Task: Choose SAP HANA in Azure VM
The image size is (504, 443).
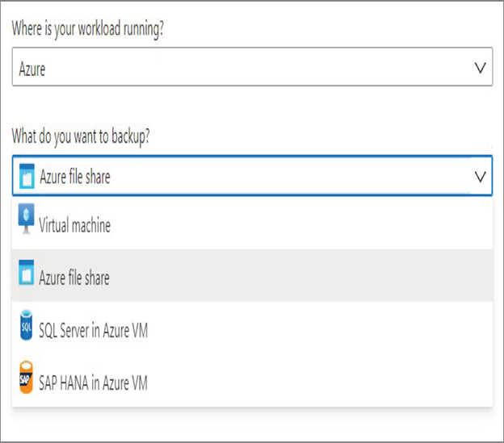Action: [x=252, y=380]
